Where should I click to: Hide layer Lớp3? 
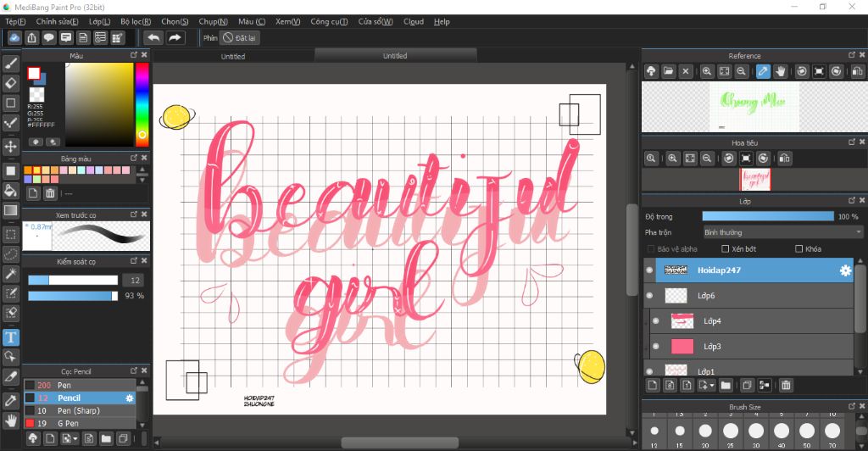(x=656, y=347)
